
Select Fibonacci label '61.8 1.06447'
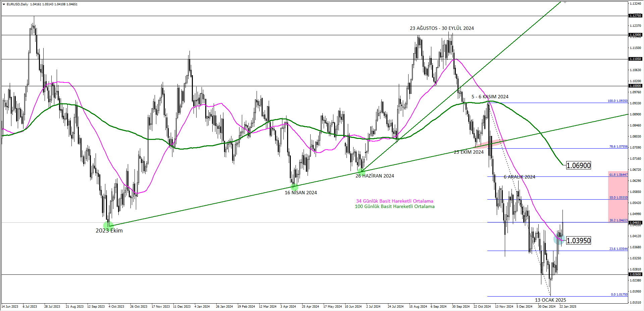tap(618, 175)
